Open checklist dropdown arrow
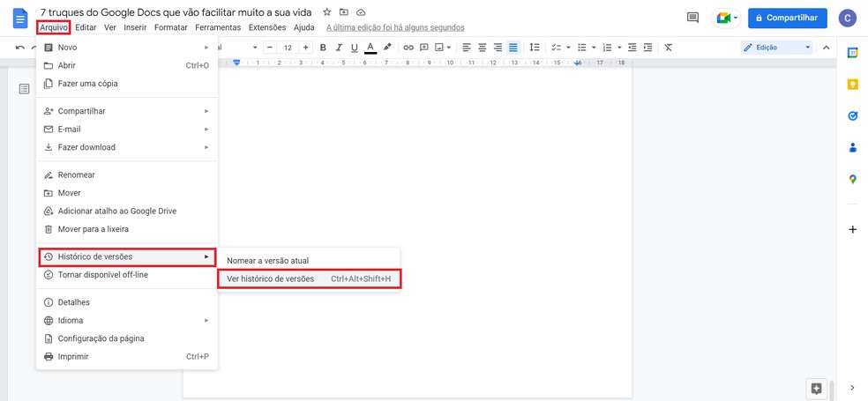The image size is (868, 401). (x=568, y=48)
